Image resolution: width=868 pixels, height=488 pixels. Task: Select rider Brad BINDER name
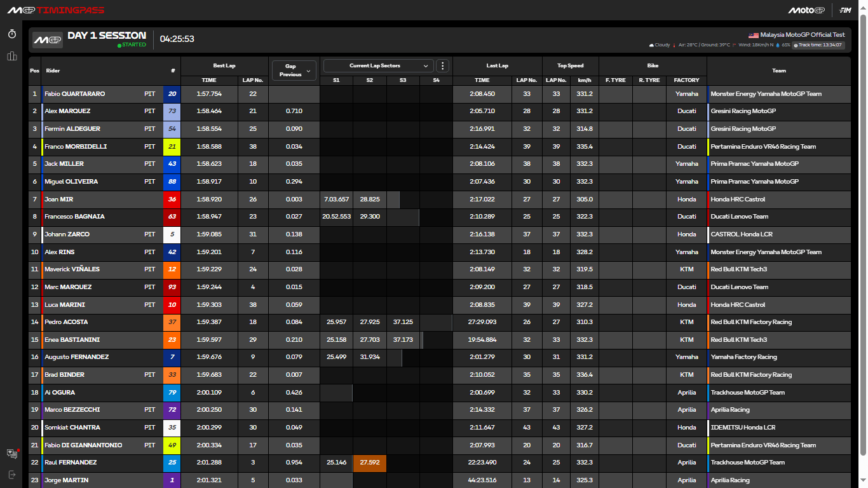(x=64, y=375)
